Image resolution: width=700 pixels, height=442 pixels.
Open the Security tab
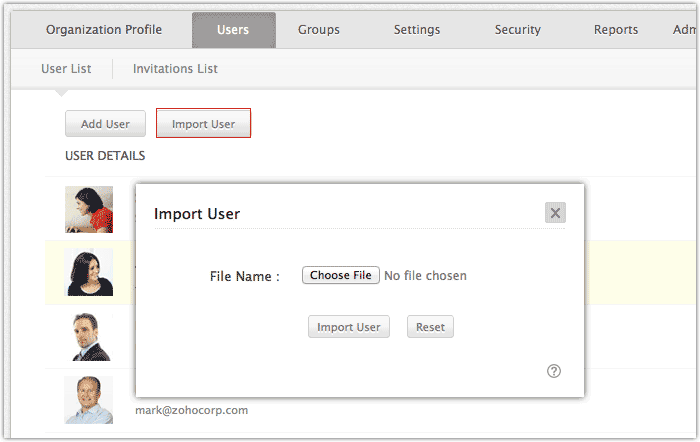(x=517, y=30)
